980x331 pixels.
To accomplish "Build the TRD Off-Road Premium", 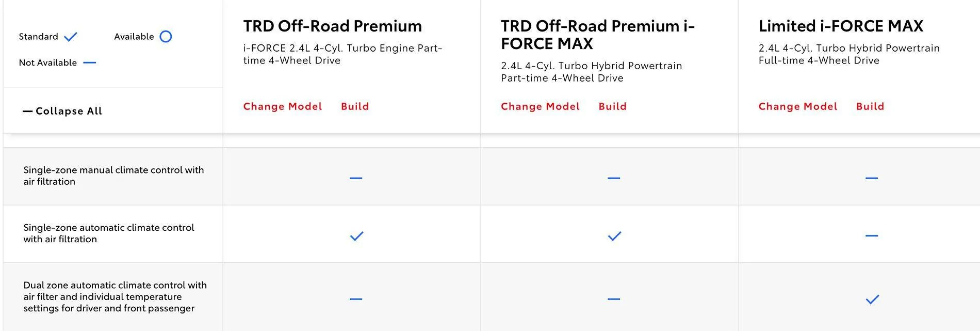I will 355,106.
